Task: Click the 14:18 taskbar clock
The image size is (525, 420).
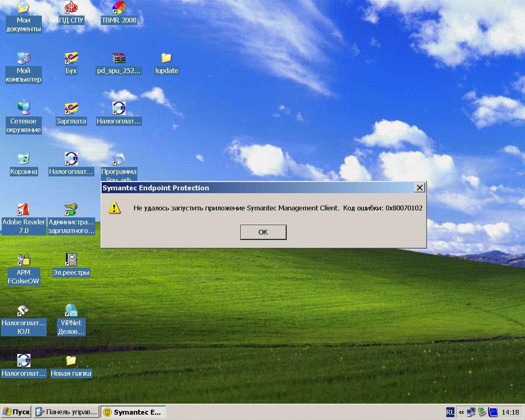Action: (510, 412)
